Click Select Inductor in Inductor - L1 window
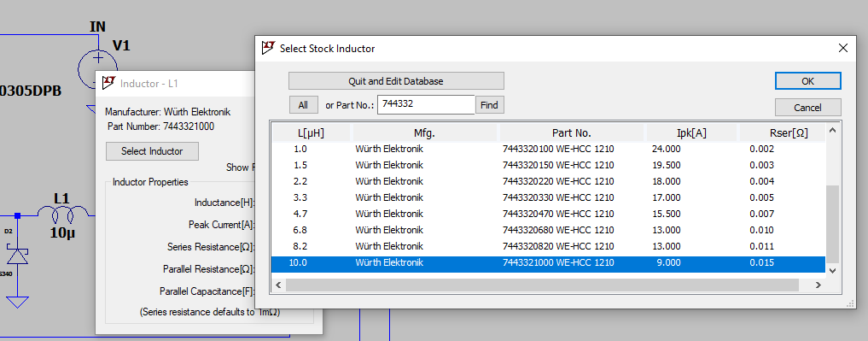The width and height of the screenshot is (868, 341). [x=152, y=150]
